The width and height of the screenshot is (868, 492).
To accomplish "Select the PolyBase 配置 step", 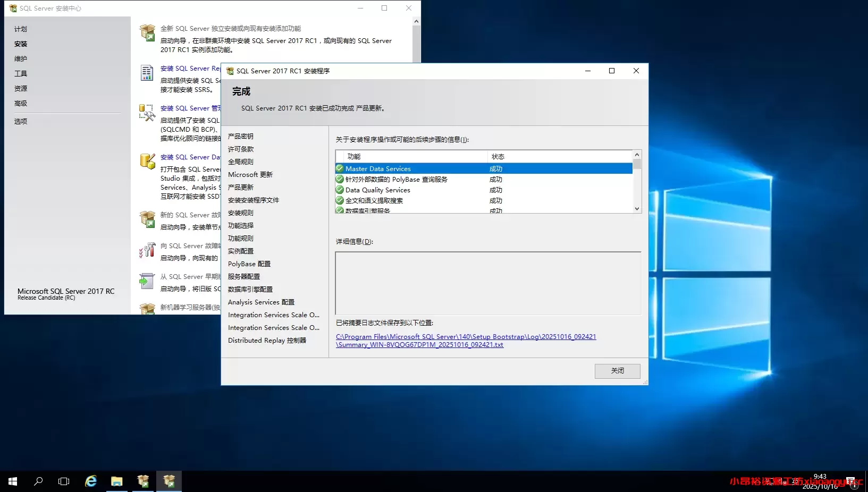I will [x=249, y=264].
